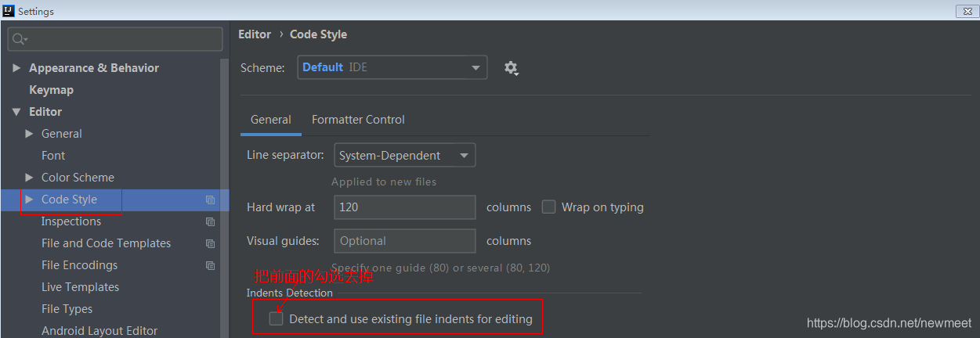980x338 pixels.
Task: Open Android Layout Editor settings
Action: click(99, 331)
